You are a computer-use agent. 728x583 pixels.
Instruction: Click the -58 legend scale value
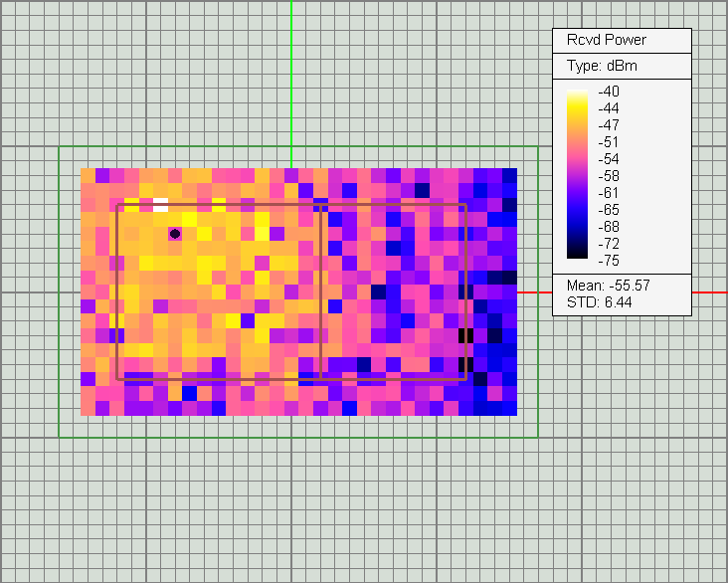coord(609,176)
